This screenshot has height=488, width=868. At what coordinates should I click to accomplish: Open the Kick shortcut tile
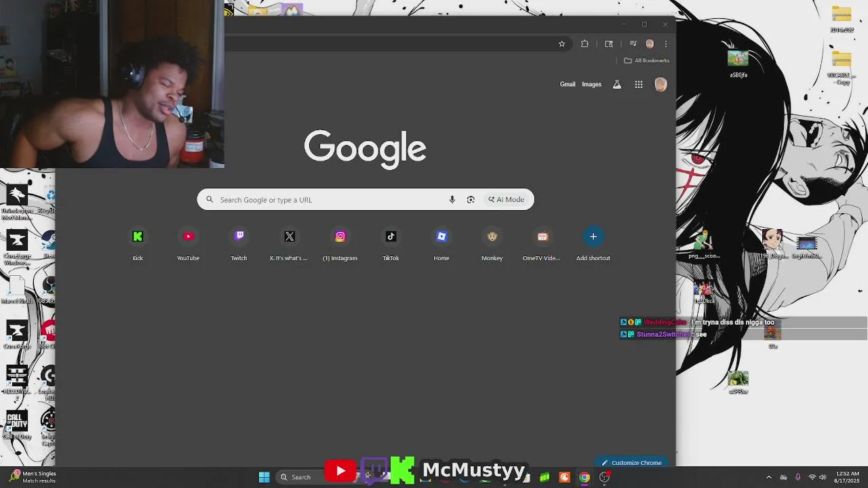(138, 244)
